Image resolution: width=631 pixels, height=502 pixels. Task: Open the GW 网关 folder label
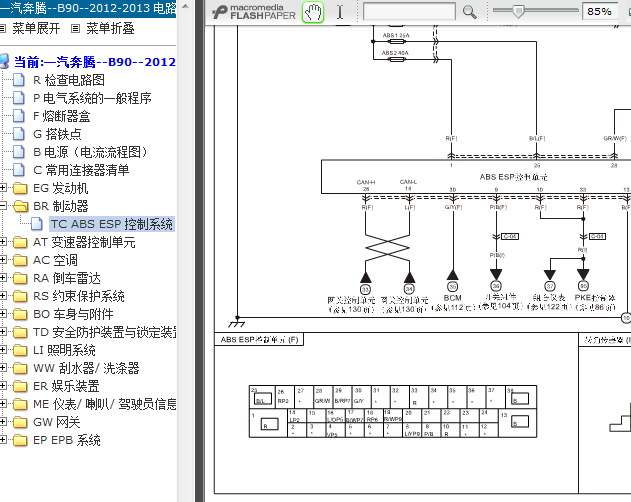57,422
